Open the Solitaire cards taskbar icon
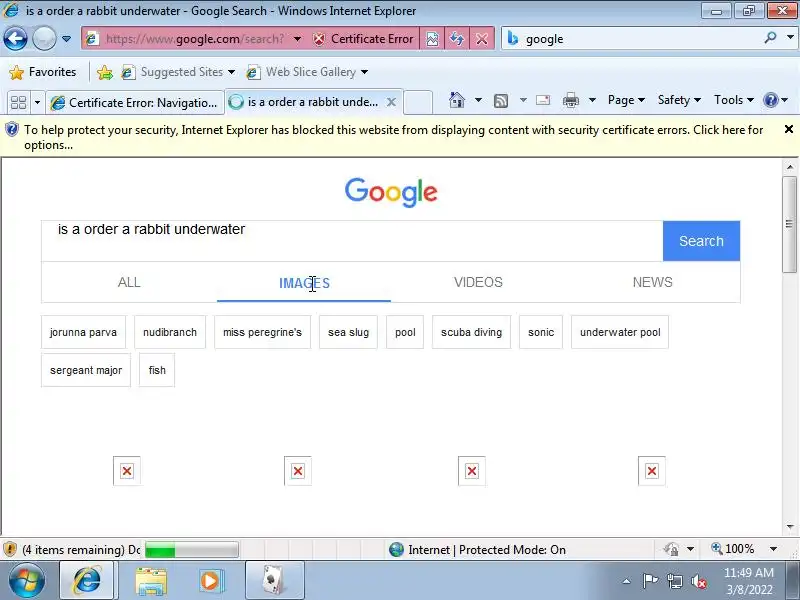Image resolution: width=800 pixels, height=600 pixels. [274, 581]
